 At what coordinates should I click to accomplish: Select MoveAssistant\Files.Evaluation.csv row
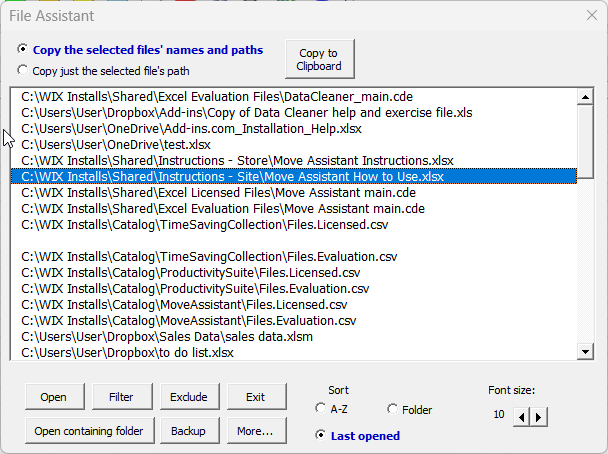point(294,321)
